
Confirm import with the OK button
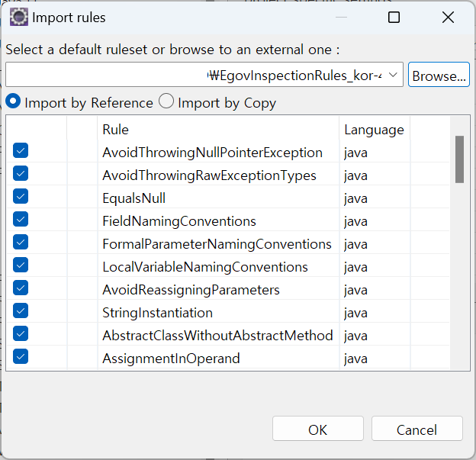coord(317,429)
